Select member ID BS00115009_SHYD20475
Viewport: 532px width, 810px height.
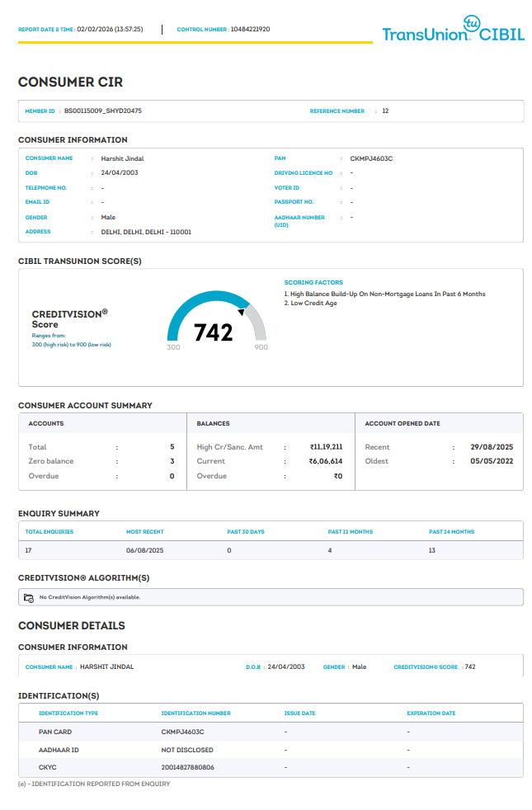tap(103, 111)
